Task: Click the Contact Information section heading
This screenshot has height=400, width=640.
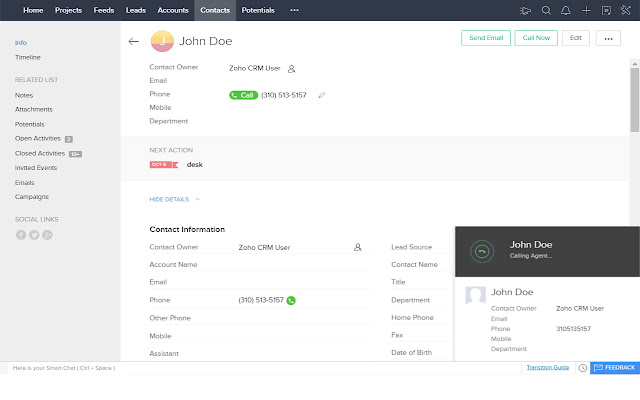Action: [187, 229]
